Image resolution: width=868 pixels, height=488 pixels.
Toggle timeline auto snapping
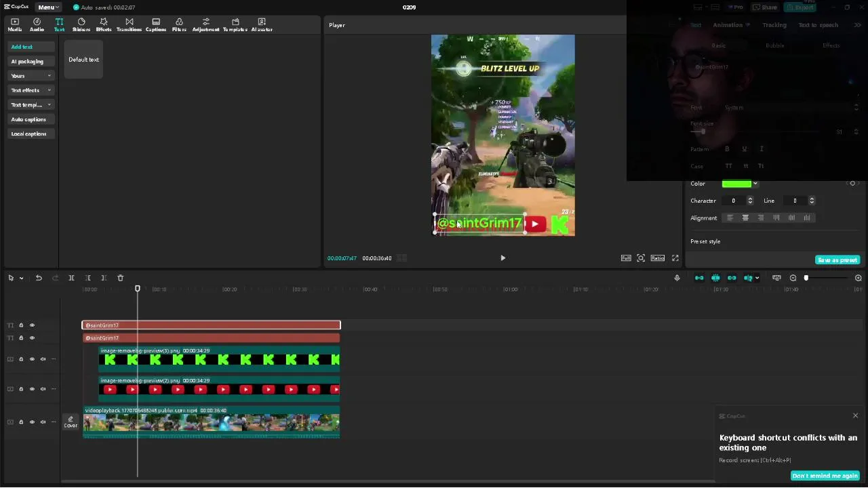715,278
